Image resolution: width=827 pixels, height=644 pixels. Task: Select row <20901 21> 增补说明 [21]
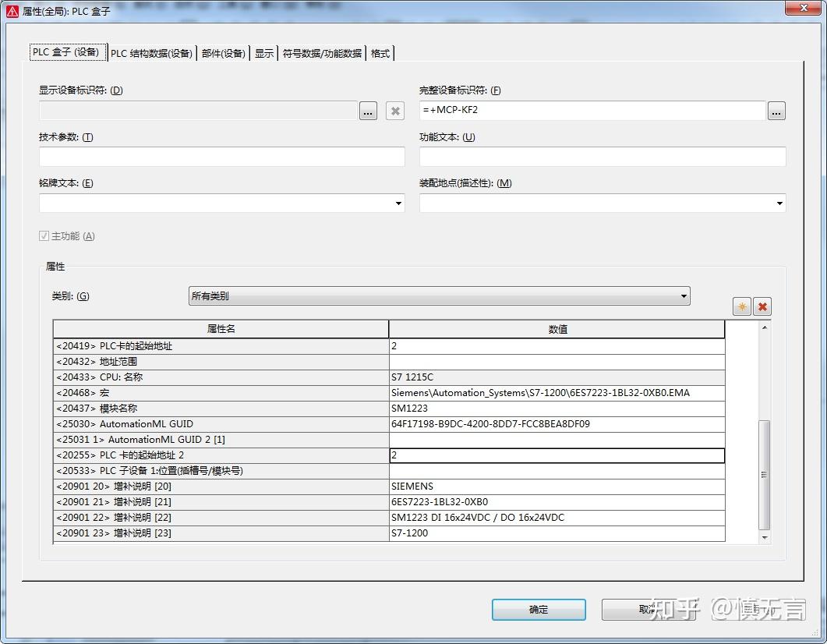221,502
